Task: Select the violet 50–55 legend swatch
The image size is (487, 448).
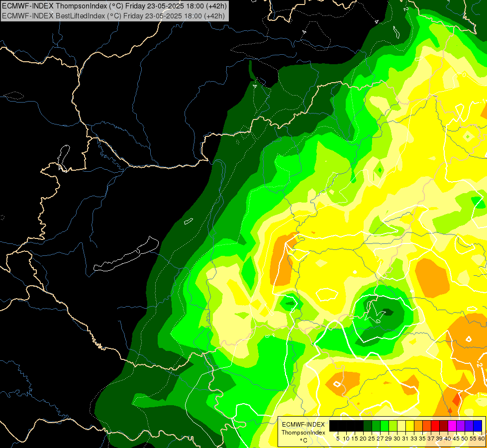Action: click(x=469, y=426)
